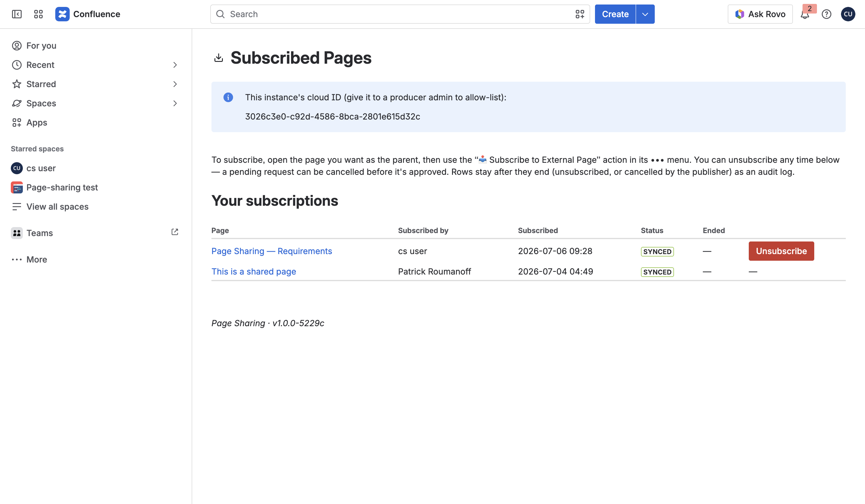Screen dimensions: 865x504
Task: Open the app switcher grid icon
Action: 38,14
